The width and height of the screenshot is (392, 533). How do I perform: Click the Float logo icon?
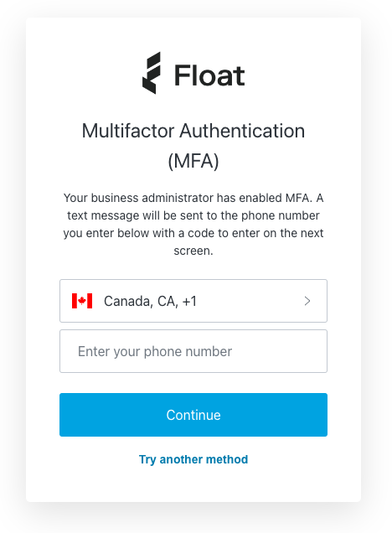click(151, 73)
